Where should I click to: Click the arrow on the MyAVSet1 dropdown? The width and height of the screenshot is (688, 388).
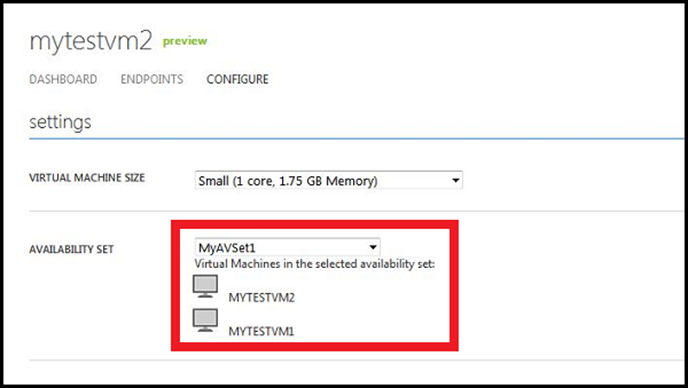point(373,248)
